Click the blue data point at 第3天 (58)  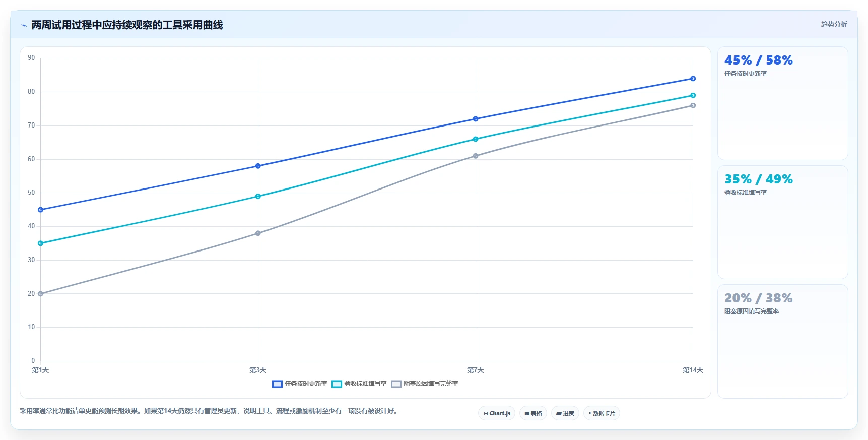(x=258, y=166)
